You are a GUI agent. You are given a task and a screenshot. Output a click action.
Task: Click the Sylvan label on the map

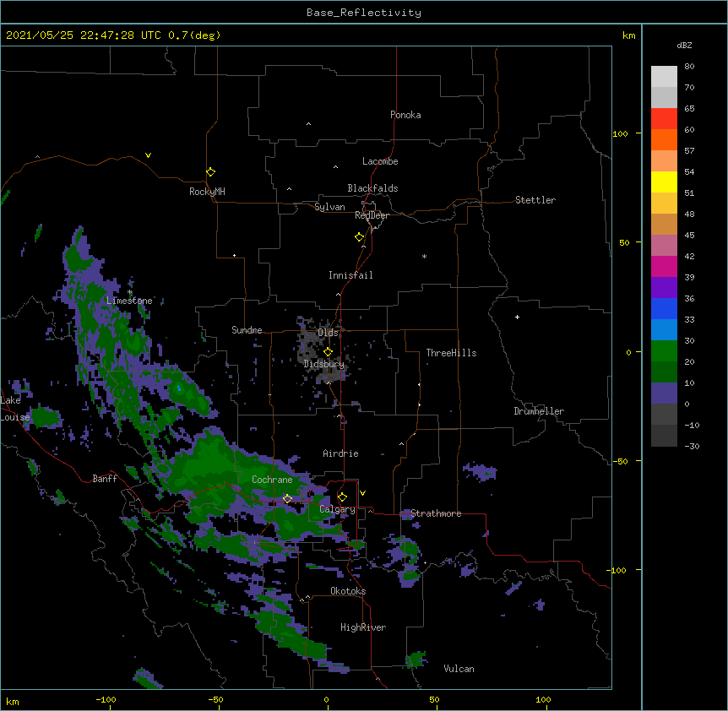coord(329,207)
